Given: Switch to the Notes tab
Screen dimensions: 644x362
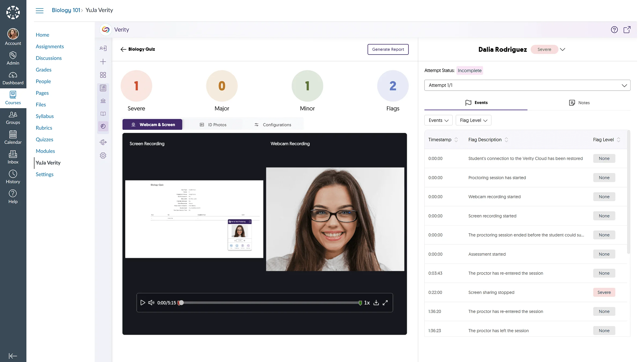Looking at the screenshot, I should (579, 103).
